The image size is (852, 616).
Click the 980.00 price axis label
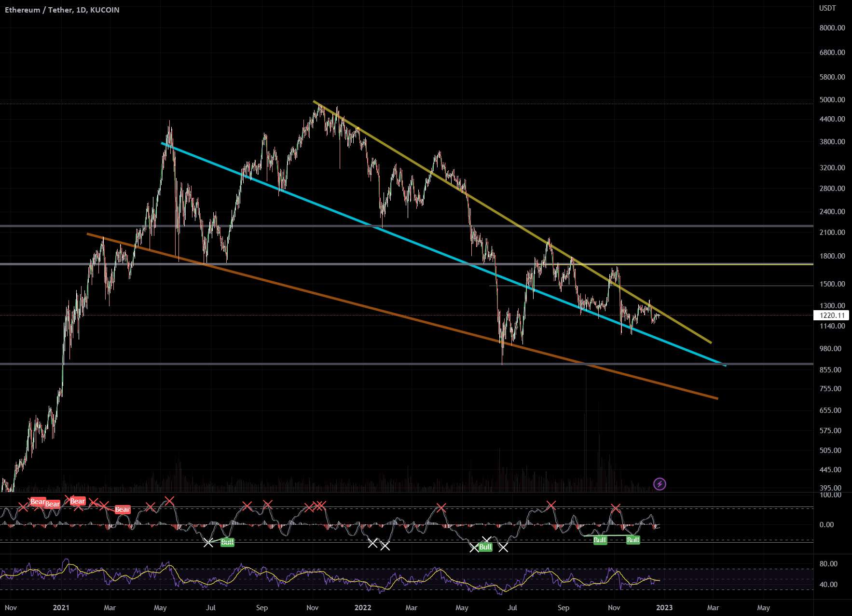(x=830, y=349)
